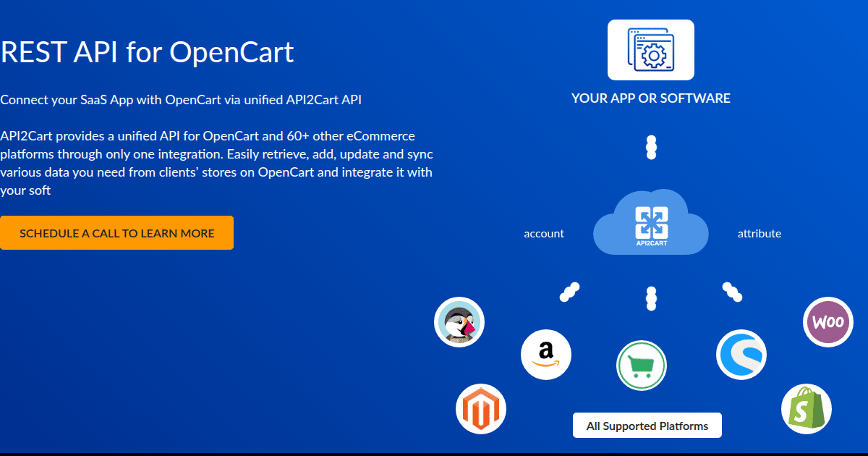868x456 pixels.
Task: Click the WooCommerce Woo logo icon
Action: click(x=828, y=322)
